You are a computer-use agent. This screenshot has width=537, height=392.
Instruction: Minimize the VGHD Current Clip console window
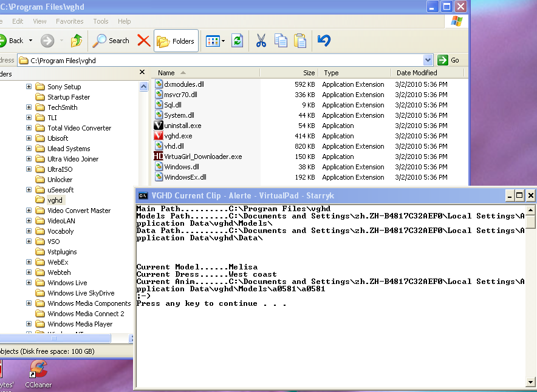pyautogui.click(x=510, y=195)
